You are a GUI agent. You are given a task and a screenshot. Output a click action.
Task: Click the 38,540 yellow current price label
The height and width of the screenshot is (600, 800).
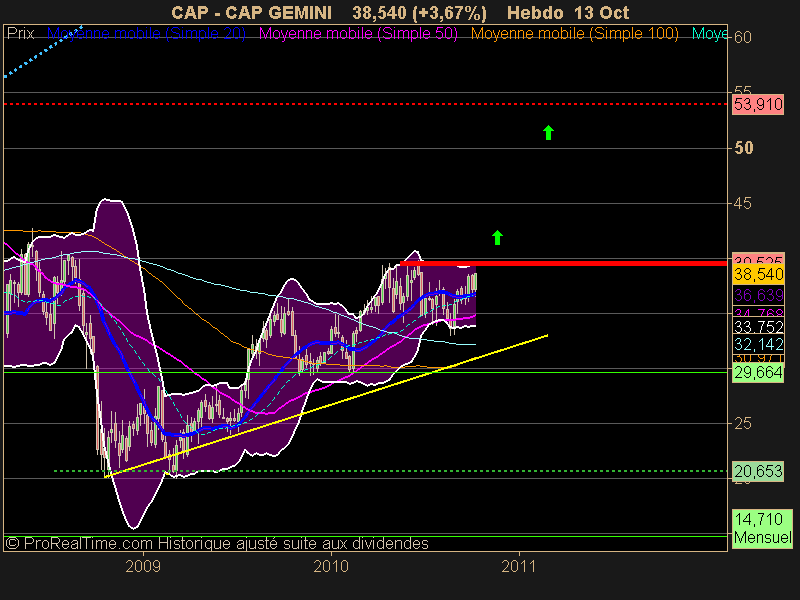758,274
